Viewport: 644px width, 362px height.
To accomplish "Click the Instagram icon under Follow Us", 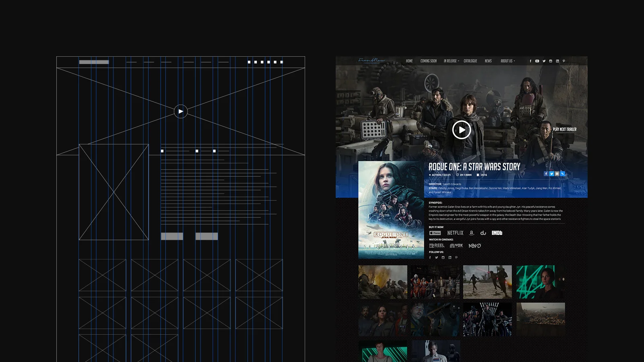I will click(443, 257).
